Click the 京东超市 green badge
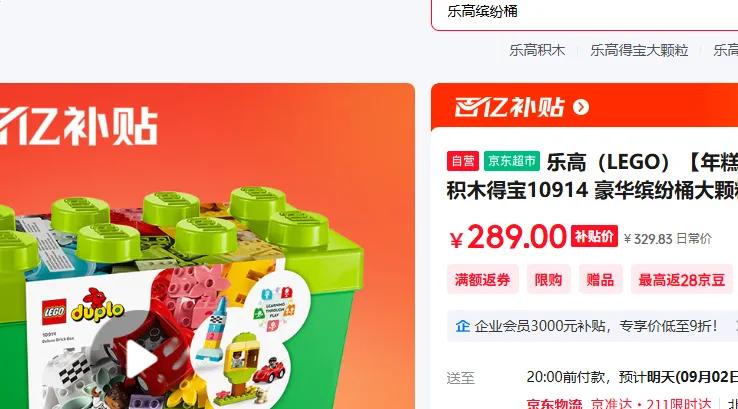The width and height of the screenshot is (738, 409). [x=512, y=161]
